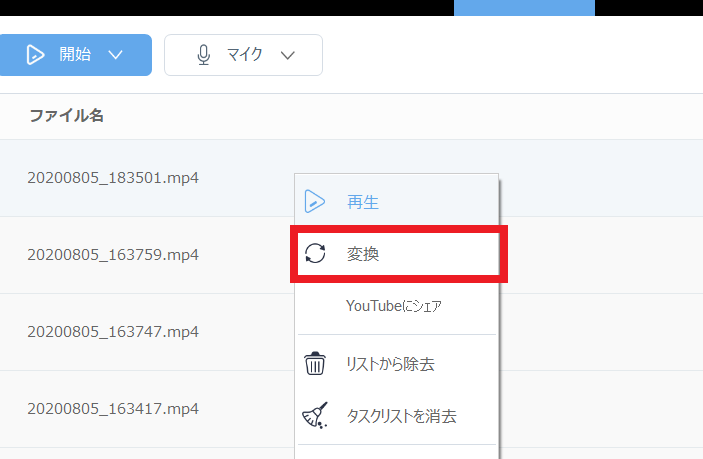Click the 変換 circular arrows icon

[315, 255]
